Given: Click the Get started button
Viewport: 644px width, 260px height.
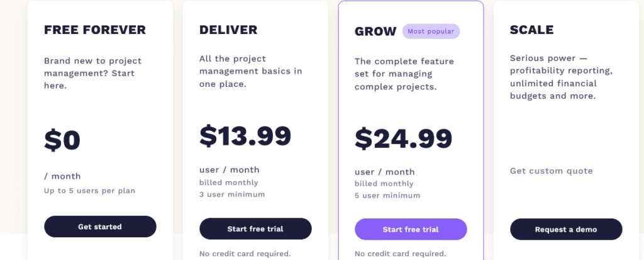Looking at the screenshot, I should pyautogui.click(x=100, y=227).
